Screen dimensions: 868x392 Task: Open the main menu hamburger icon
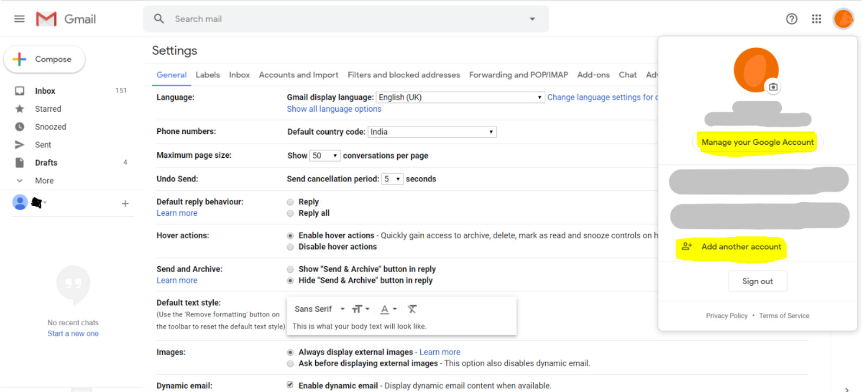click(x=20, y=19)
